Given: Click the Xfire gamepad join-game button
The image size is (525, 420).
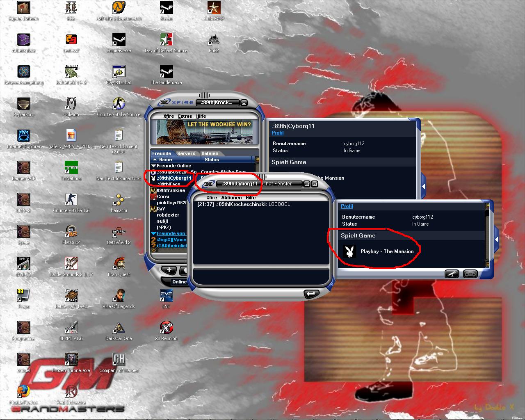Looking at the screenshot, I should (470, 274).
